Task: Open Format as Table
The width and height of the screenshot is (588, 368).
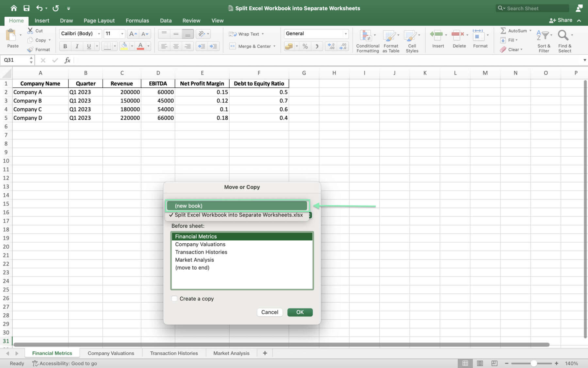Action: (x=391, y=41)
